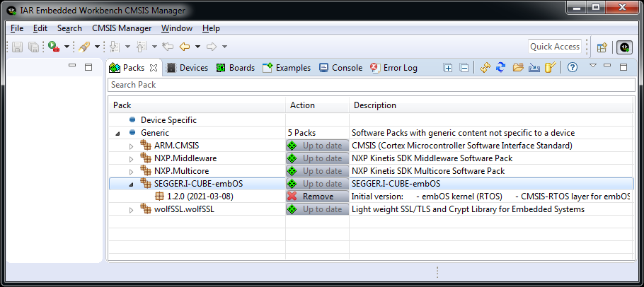Image resolution: width=644 pixels, height=287 pixels.
Task: Collapse the Generic packs group
Action: [x=117, y=133]
